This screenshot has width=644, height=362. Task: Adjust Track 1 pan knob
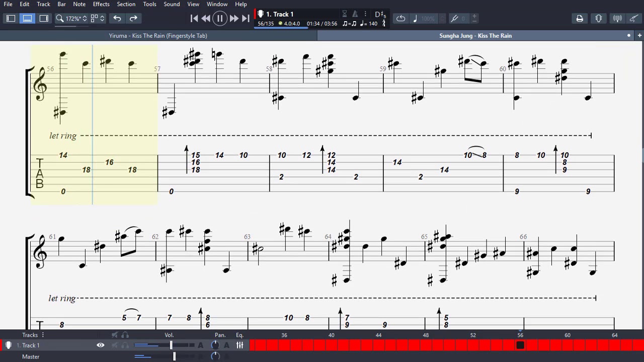(x=215, y=345)
